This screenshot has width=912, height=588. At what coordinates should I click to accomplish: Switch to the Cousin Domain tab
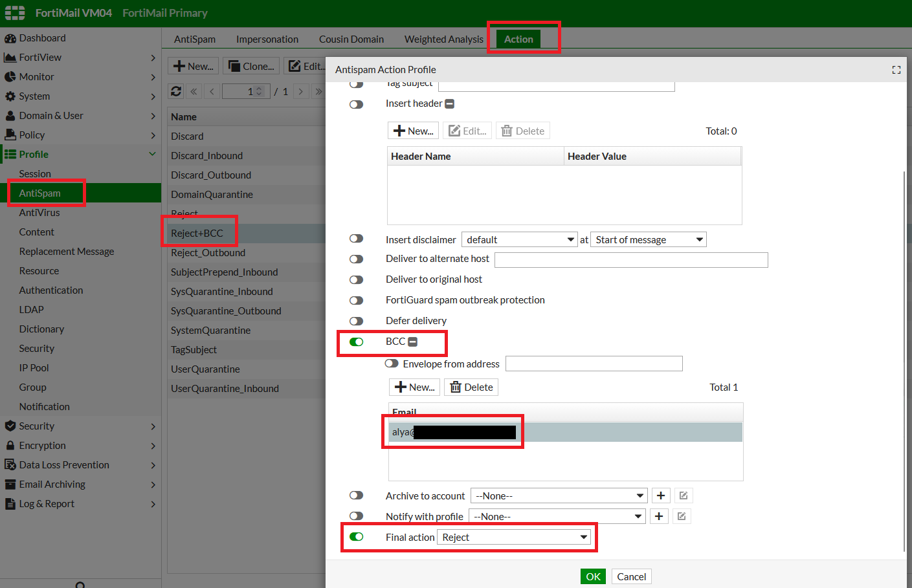[x=351, y=39]
